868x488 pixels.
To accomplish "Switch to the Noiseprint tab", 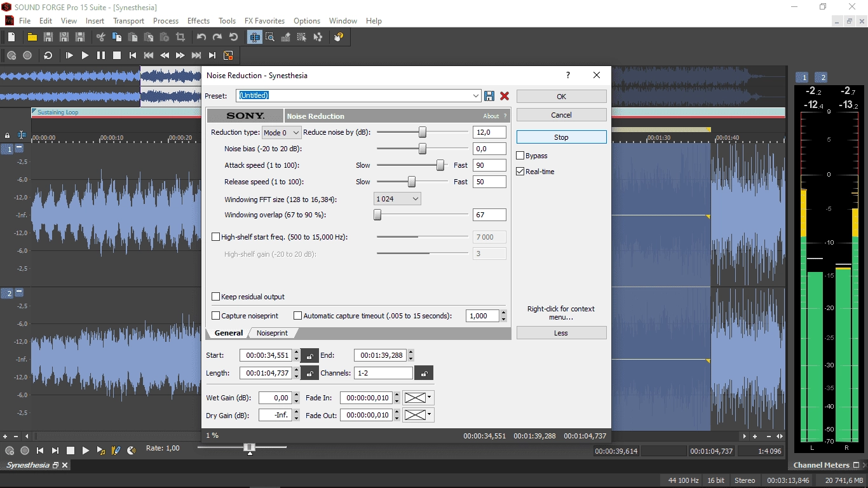I will [x=272, y=333].
